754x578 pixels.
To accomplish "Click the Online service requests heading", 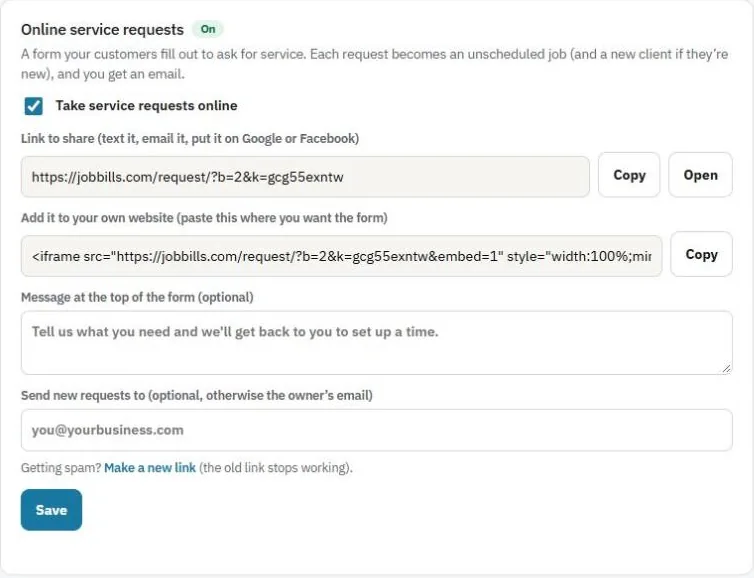I will [x=102, y=30].
